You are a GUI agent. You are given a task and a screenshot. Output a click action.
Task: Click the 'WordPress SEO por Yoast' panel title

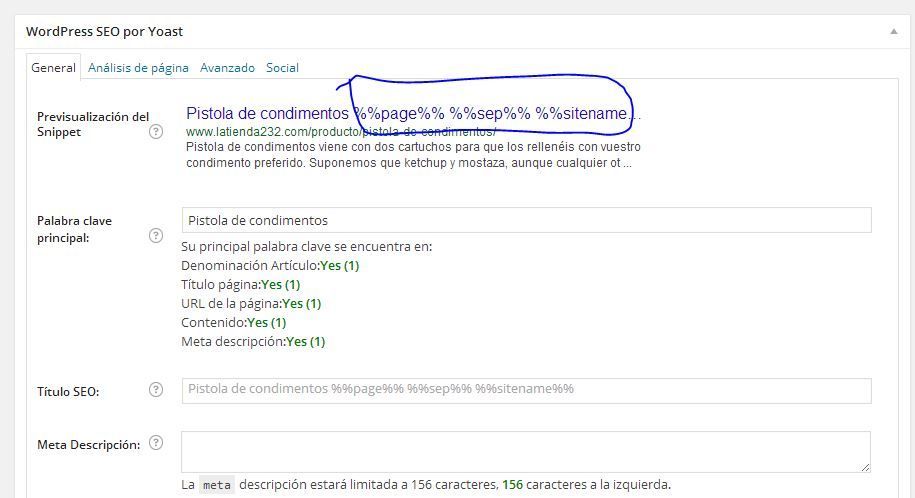coord(104,32)
